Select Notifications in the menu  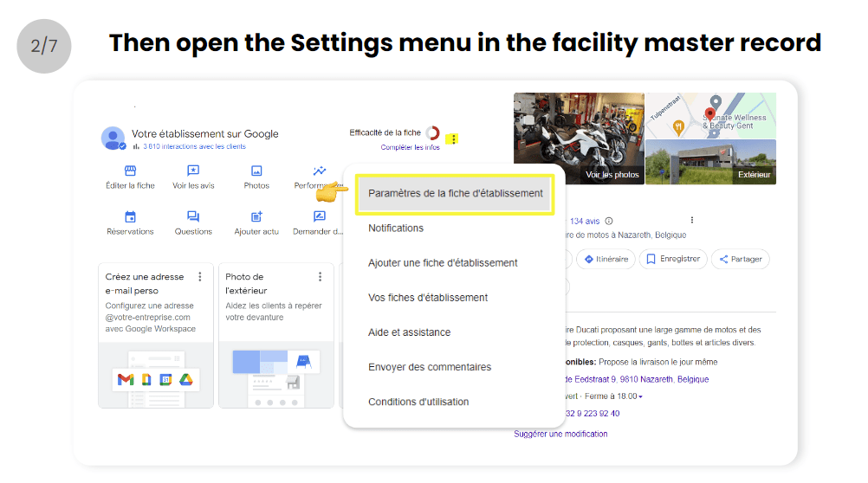pos(395,228)
